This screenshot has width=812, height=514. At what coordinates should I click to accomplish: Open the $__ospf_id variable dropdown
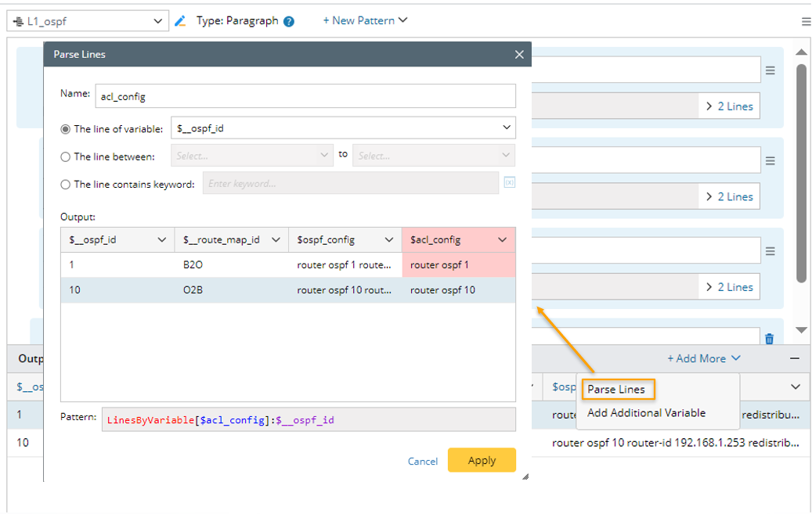pyautogui.click(x=343, y=128)
